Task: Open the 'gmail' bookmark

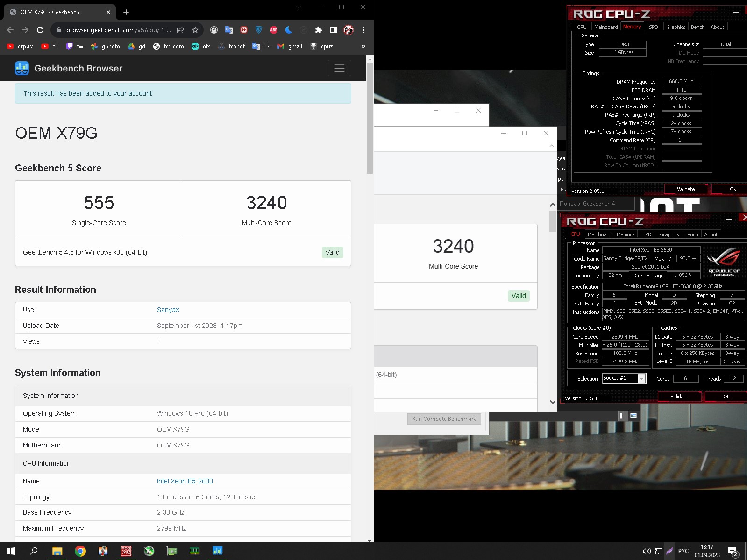Action: click(x=290, y=46)
